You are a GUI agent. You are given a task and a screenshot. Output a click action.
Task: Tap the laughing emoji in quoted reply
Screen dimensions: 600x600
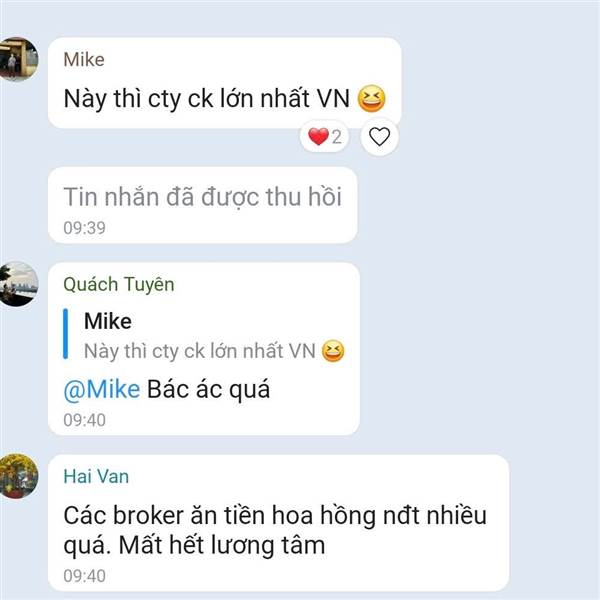(x=333, y=351)
